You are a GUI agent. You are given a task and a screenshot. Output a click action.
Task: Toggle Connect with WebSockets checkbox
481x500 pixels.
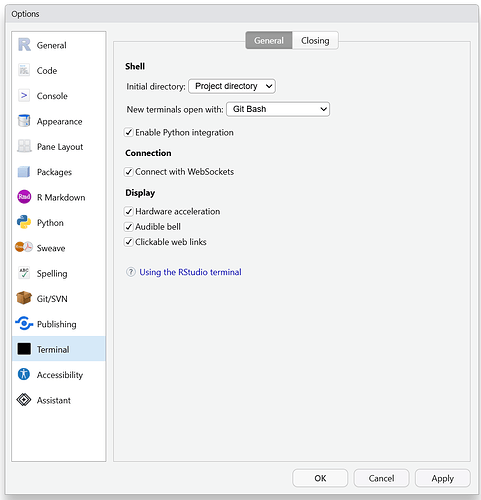pos(129,172)
